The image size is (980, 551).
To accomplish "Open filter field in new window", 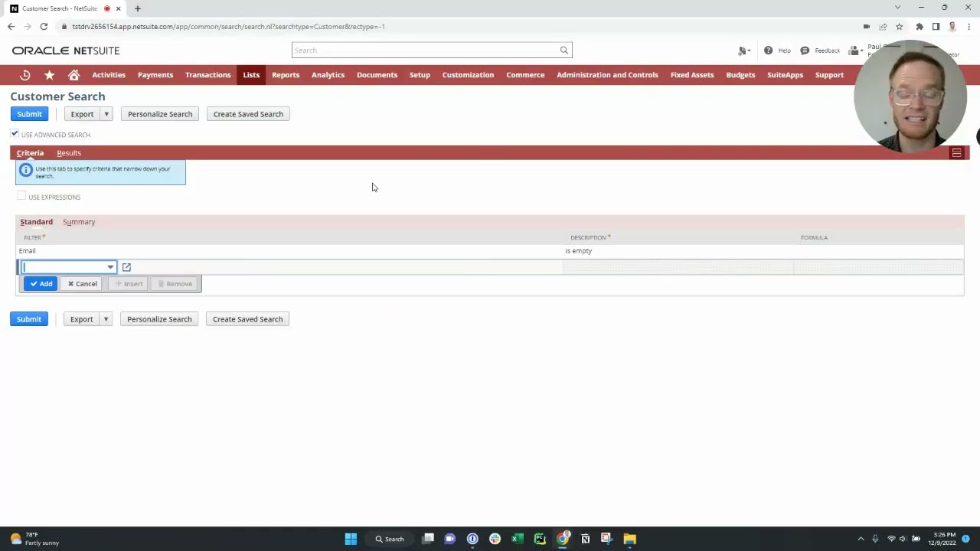I will coord(126,267).
